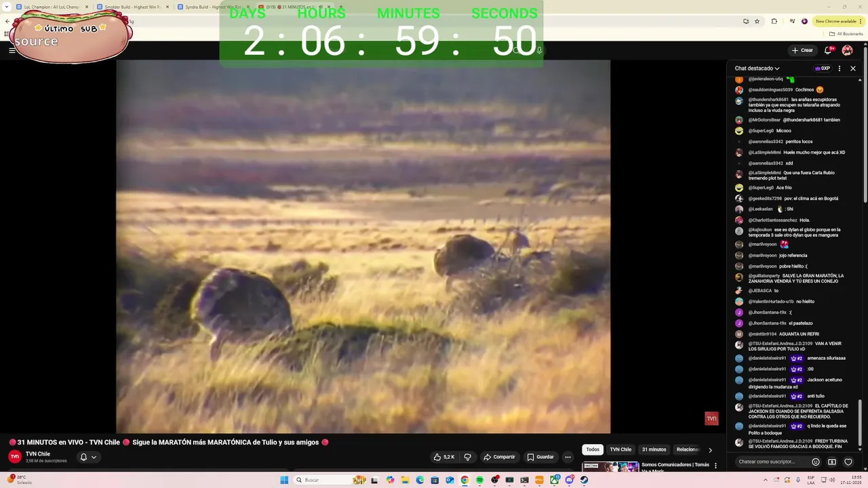Open the Chrome extensions puzzle icon
The width and height of the screenshot is (868, 488).
(774, 21)
